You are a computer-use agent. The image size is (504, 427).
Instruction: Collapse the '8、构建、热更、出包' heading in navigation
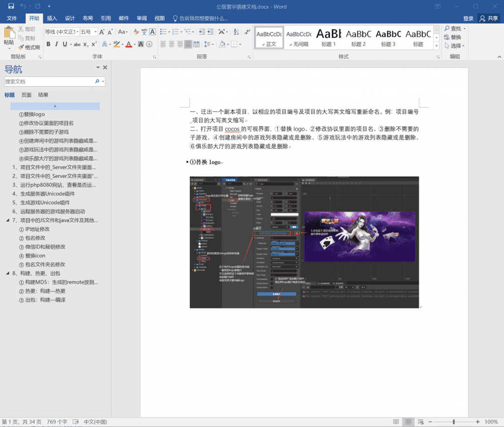coord(7,273)
